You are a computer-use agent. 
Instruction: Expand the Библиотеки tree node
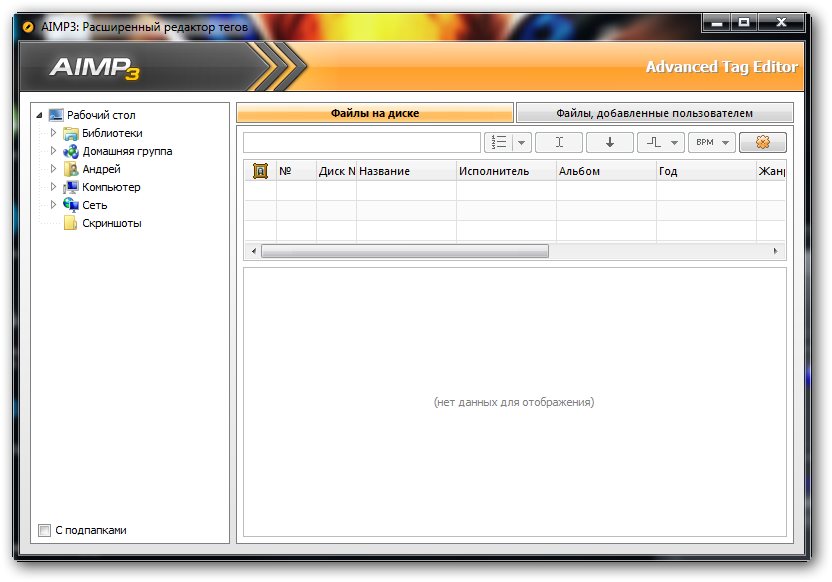point(54,133)
